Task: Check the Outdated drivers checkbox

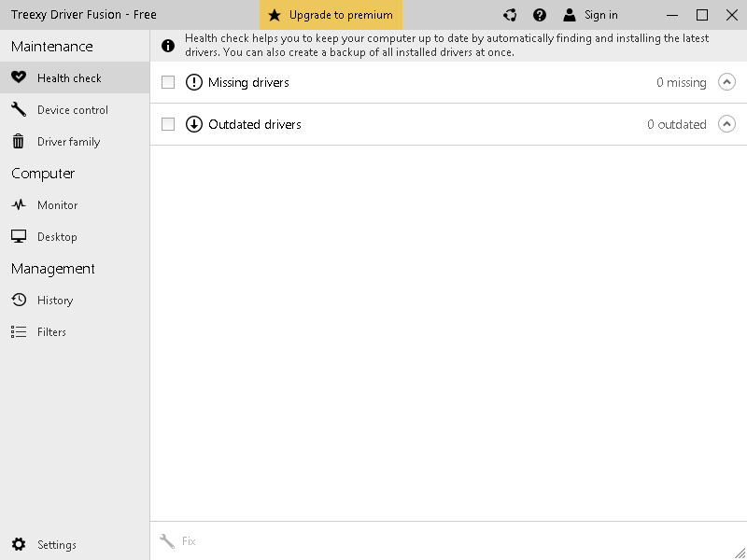Action: click(168, 124)
